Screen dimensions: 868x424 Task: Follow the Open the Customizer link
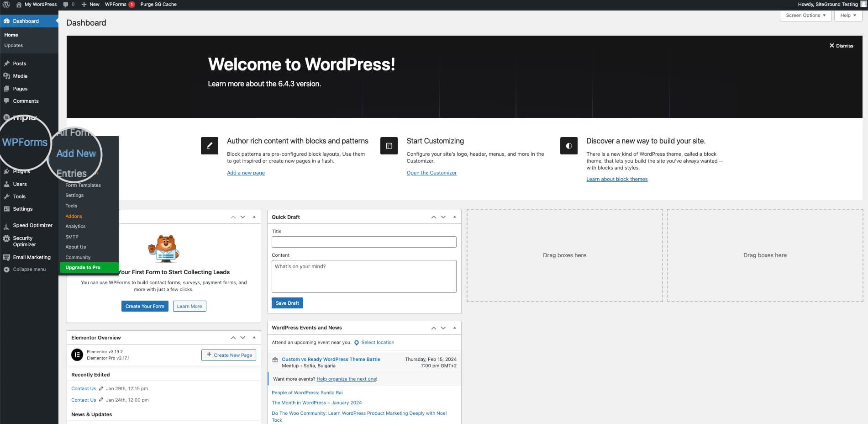tap(431, 173)
